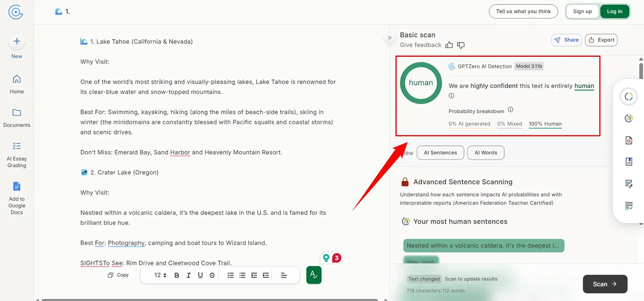Open the text alignment options
The width and height of the screenshot is (644, 301).
click(284, 275)
